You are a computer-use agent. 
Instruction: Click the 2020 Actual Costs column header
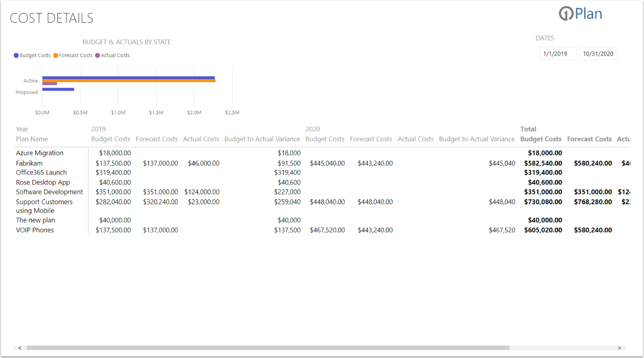coord(415,139)
